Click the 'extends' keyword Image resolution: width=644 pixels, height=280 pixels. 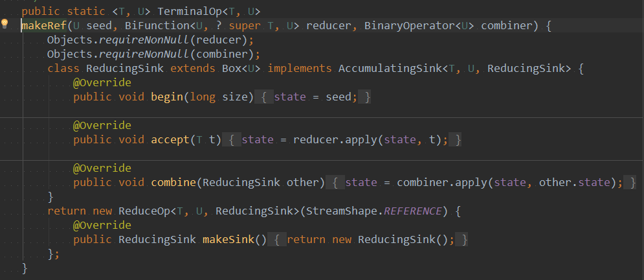tap(193, 68)
